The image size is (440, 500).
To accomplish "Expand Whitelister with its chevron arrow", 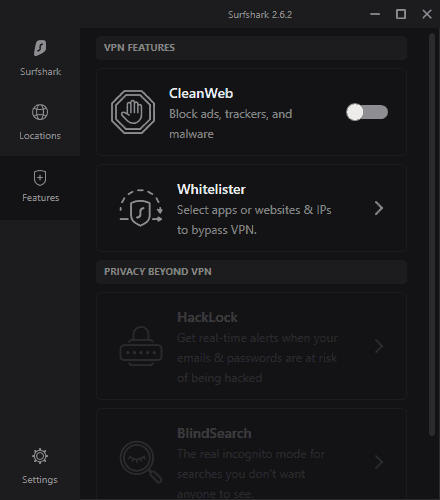I will tap(379, 208).
